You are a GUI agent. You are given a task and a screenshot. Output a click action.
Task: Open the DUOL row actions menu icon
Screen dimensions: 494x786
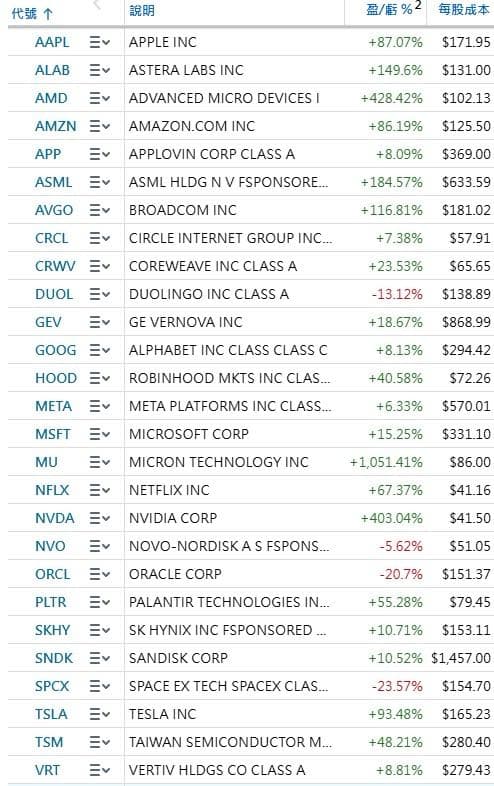point(99,294)
